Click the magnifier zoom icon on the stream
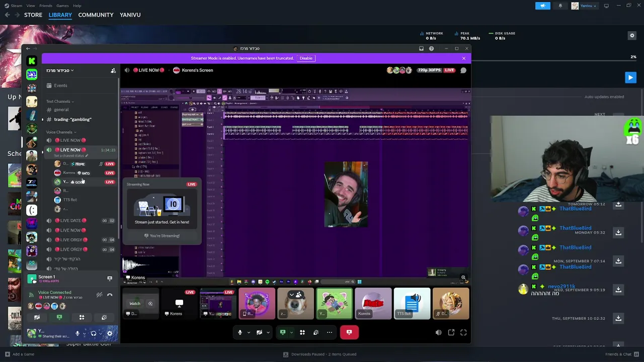Screen dimensions: 644x362 (x=463, y=278)
